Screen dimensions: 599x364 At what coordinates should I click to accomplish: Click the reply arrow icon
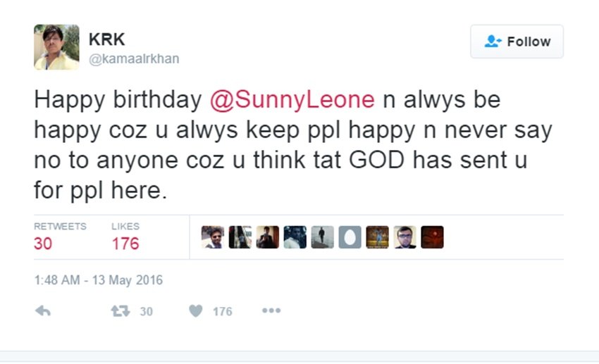(x=42, y=310)
